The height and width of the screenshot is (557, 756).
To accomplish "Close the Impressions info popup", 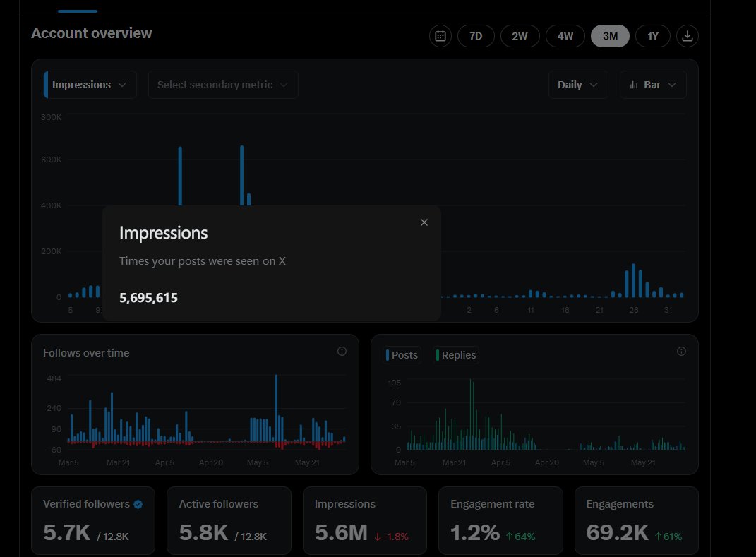I will coord(424,222).
